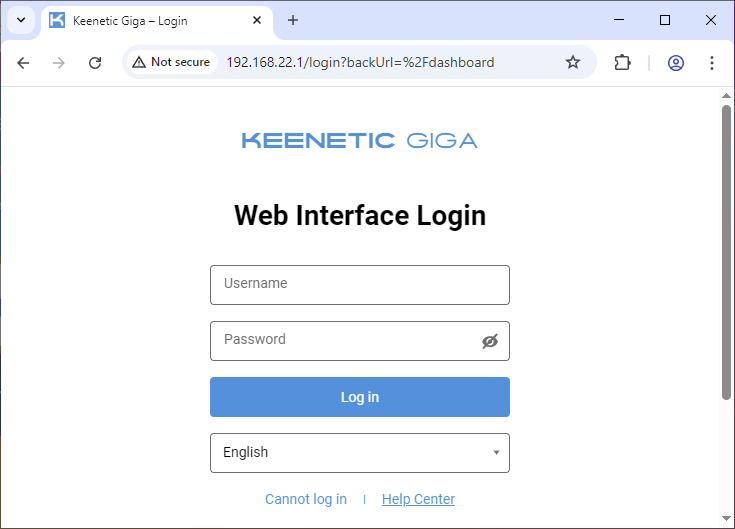Reload the page with refresh icon
This screenshot has height=529, width=735.
pyautogui.click(x=95, y=63)
